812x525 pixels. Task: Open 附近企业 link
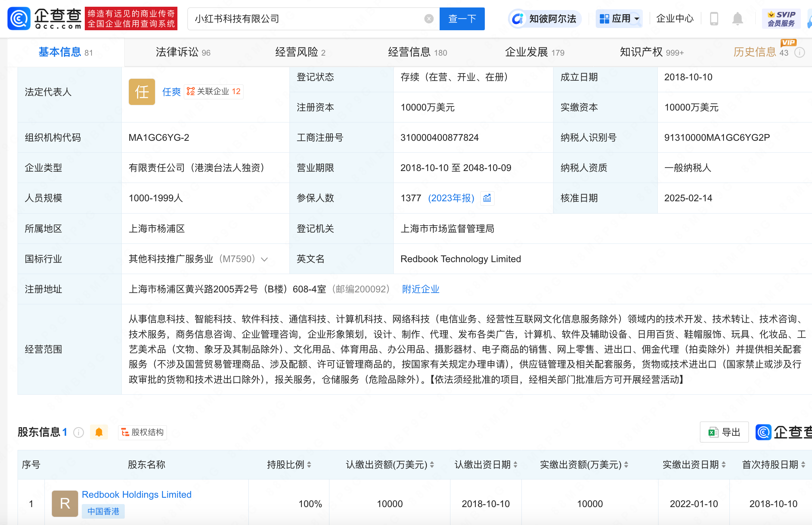pyautogui.click(x=421, y=289)
